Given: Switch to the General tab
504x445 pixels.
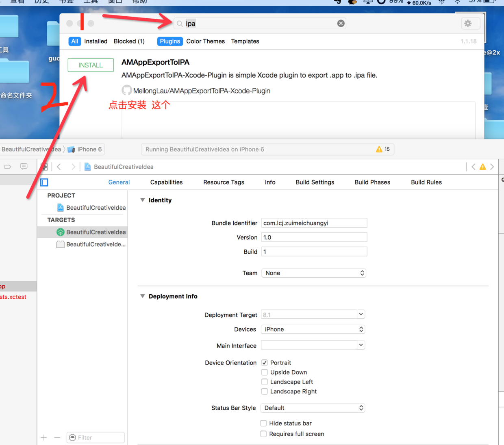Looking at the screenshot, I should point(119,182).
